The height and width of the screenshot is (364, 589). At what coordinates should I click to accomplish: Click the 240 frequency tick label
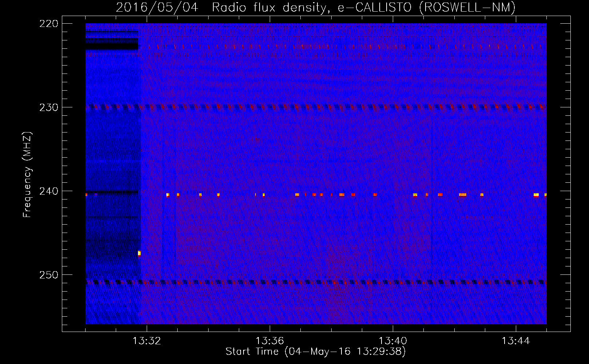48,191
